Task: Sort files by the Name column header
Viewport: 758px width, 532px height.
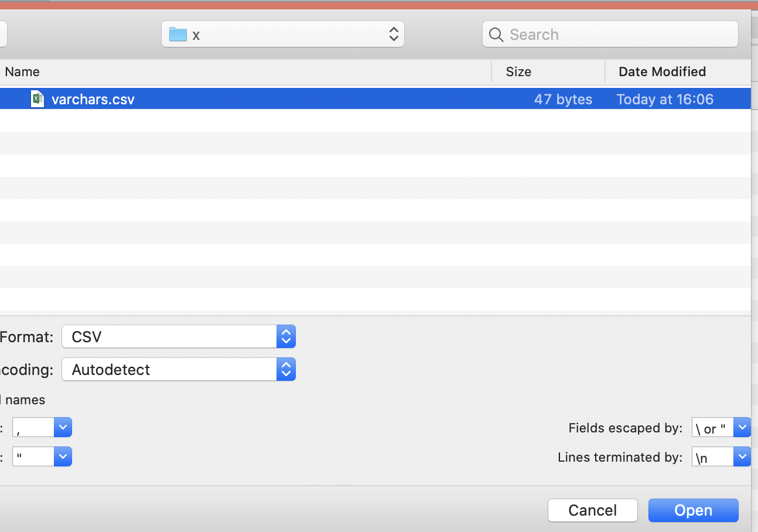Action: click(x=22, y=71)
